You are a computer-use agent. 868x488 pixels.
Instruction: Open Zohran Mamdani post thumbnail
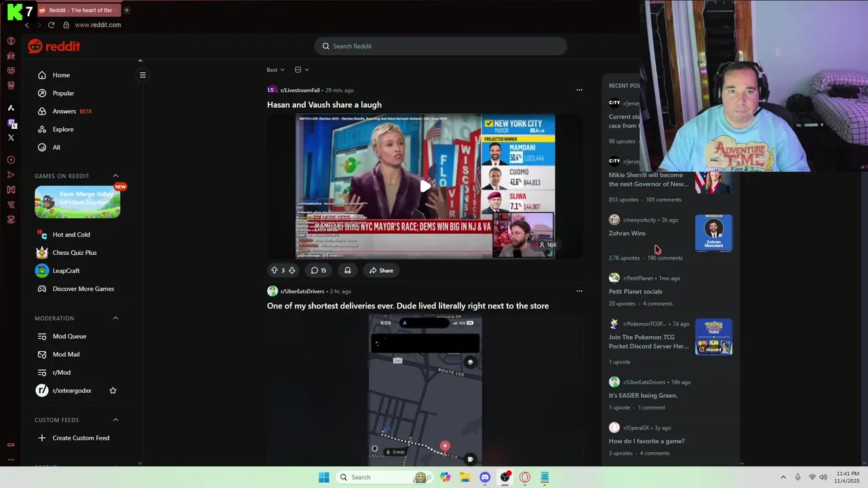[x=713, y=232]
